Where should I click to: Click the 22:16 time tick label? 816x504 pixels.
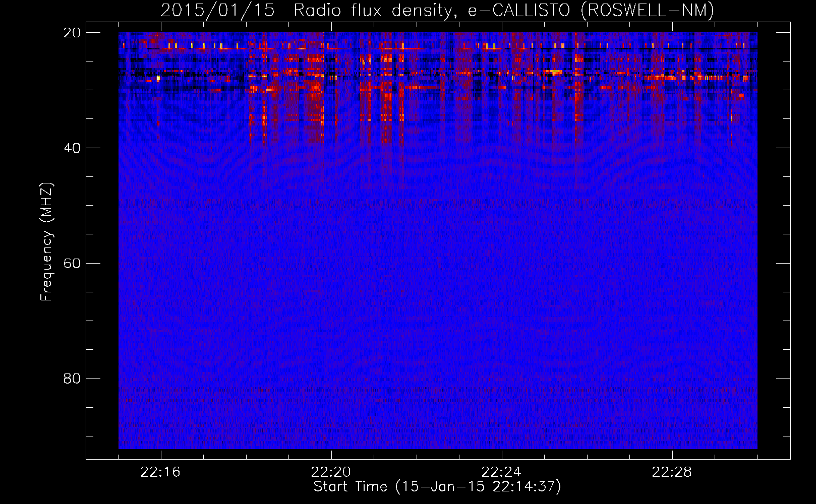(160, 472)
